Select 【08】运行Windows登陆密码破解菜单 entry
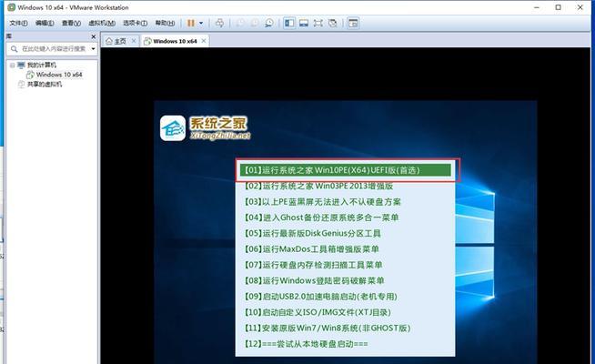The width and height of the screenshot is (595, 364). click(314, 281)
